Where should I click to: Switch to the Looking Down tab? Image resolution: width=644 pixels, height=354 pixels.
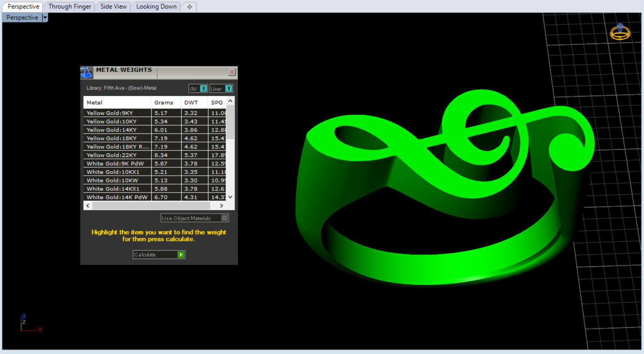click(x=156, y=7)
